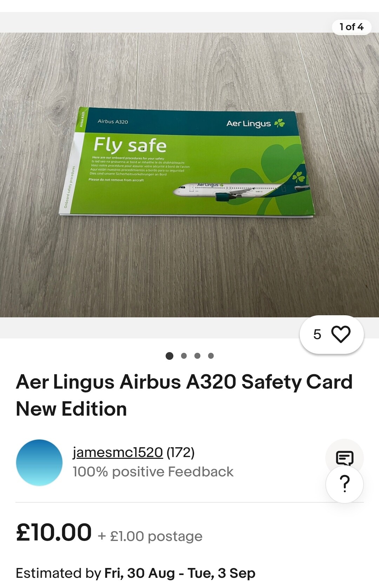Tap the "1 of 4" image counter badge
Image resolution: width=379 pixels, height=588 pixels.
pos(352,27)
